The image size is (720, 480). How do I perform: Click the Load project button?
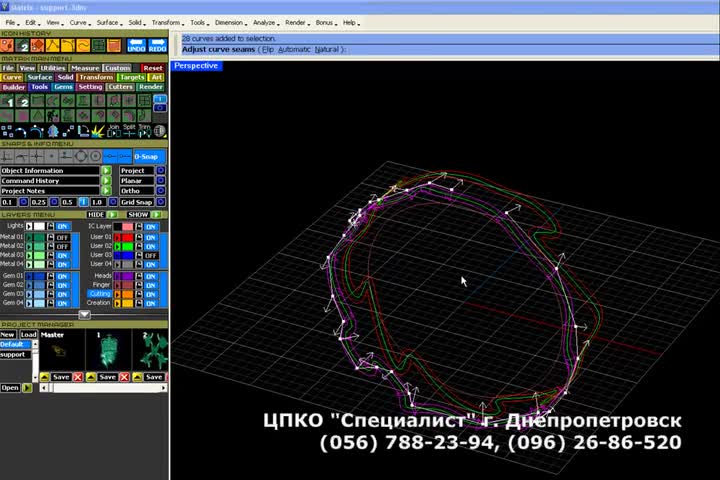click(x=29, y=335)
